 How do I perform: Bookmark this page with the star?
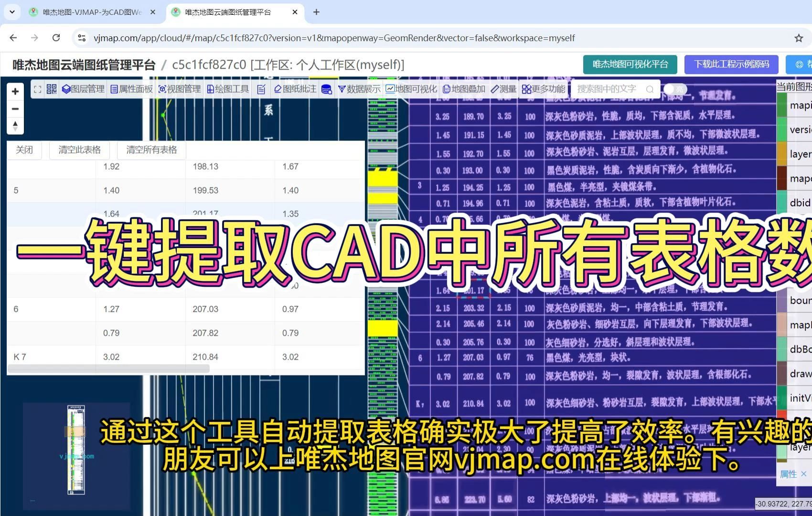pyautogui.click(x=799, y=38)
